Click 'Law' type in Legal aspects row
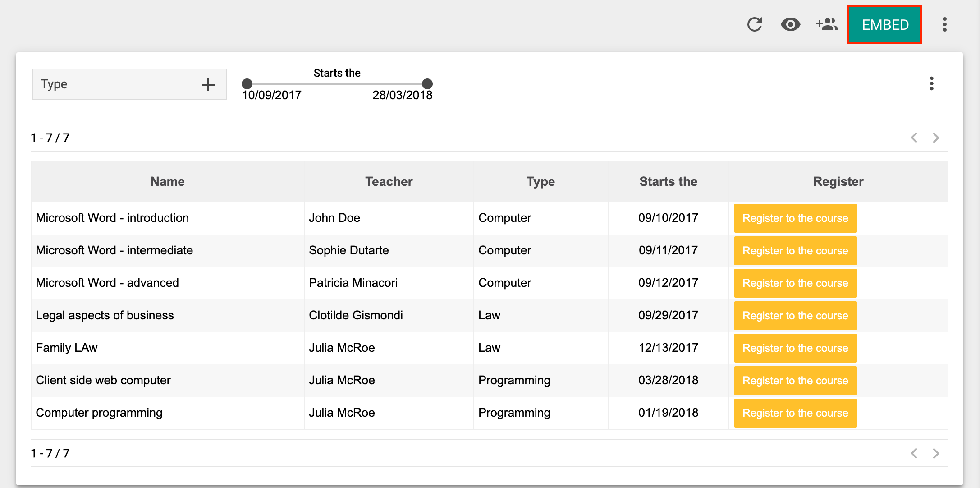 (x=541, y=315)
